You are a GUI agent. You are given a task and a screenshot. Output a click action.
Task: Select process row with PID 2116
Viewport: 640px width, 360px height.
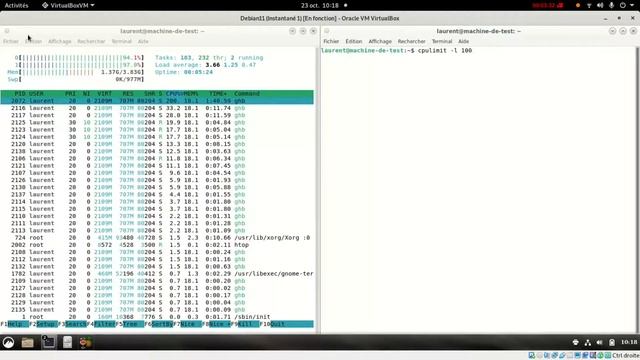(157, 108)
